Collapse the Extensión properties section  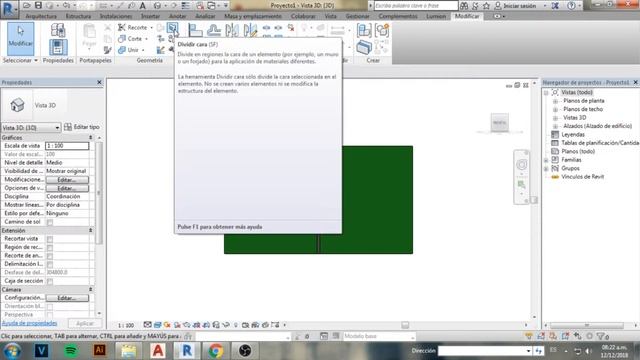click(91, 231)
